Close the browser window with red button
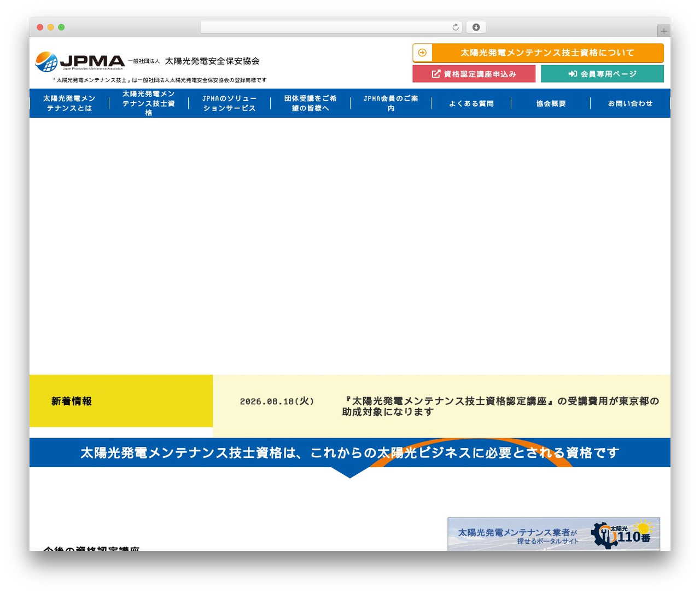 click(x=40, y=27)
